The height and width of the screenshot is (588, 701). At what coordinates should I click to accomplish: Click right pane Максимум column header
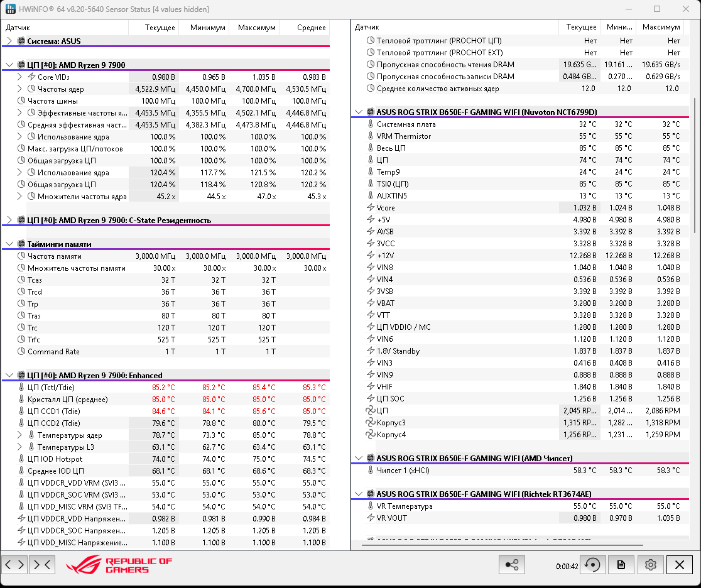click(661, 27)
